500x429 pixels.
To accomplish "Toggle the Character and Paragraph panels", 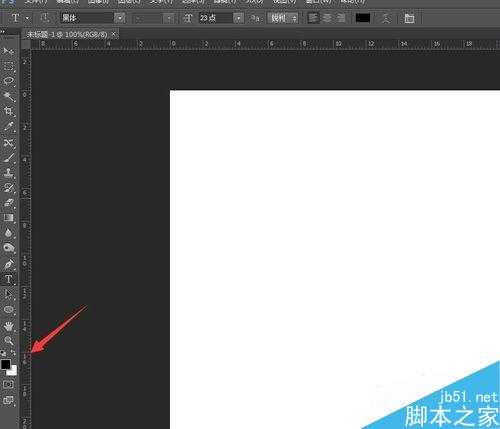I will click(x=409, y=18).
